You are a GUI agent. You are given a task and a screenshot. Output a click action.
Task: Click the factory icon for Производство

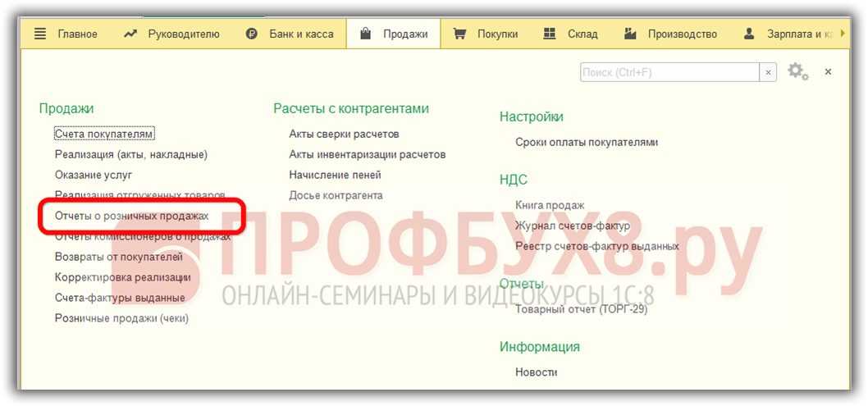coord(630,34)
